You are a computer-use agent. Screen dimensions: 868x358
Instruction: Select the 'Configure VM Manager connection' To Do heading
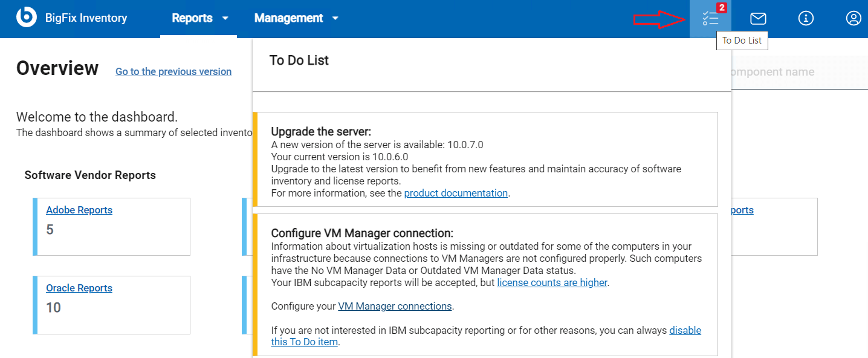point(361,233)
